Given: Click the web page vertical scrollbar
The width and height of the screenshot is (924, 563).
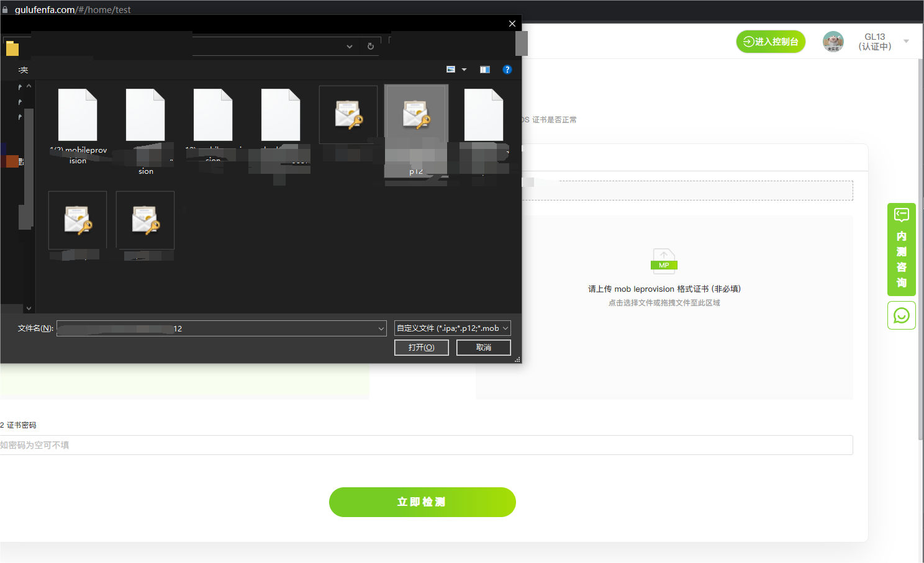Looking at the screenshot, I should click(x=920, y=248).
